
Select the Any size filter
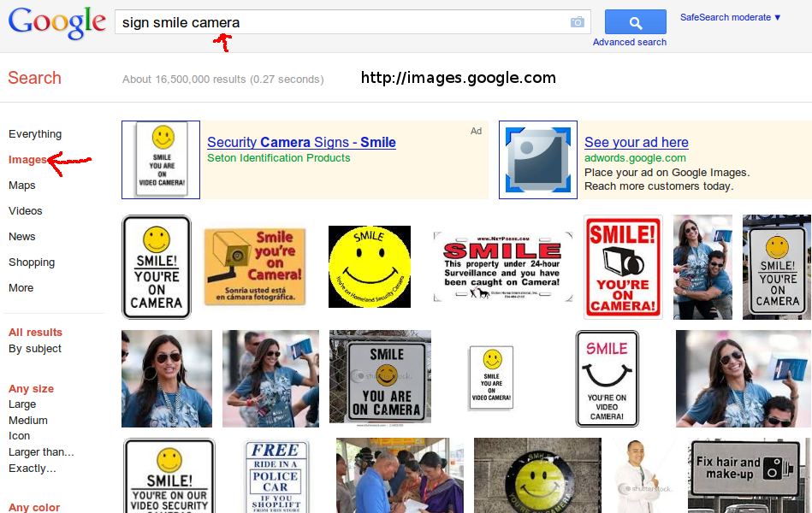tap(31, 389)
